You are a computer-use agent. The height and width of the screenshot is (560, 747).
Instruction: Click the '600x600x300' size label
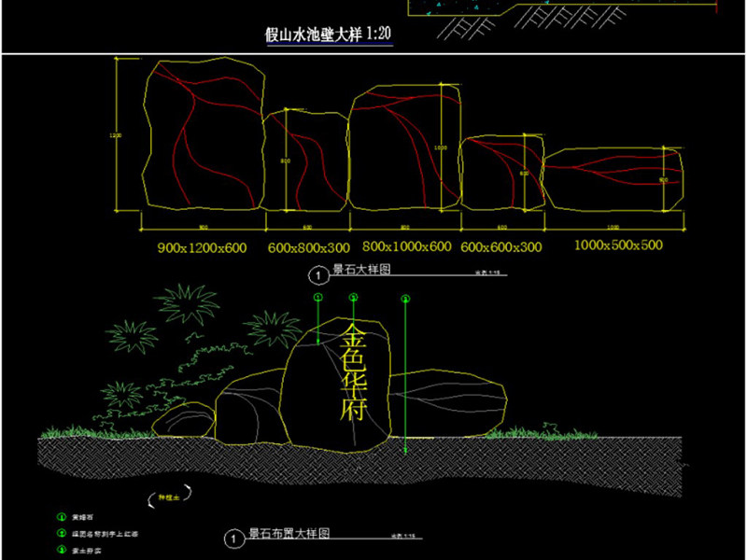[x=501, y=247]
